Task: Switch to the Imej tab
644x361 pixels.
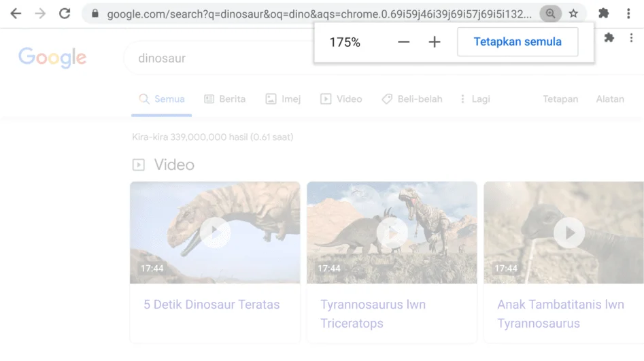Action: tap(283, 99)
